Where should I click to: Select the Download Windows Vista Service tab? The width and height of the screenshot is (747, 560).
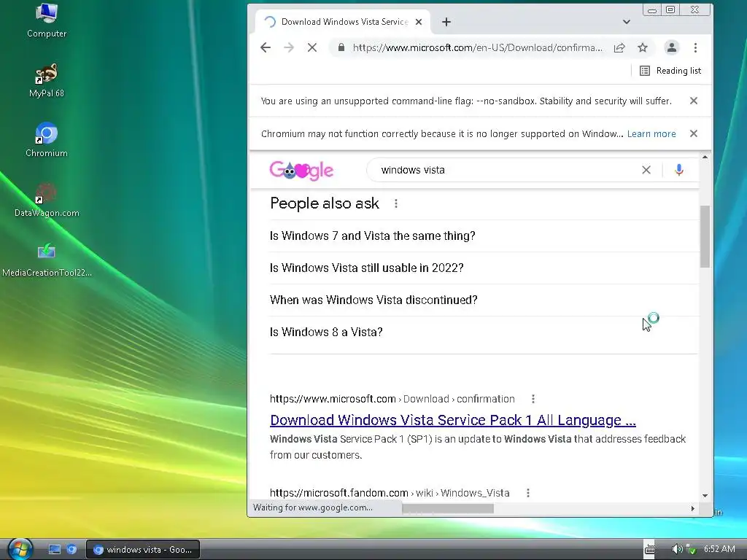pyautogui.click(x=343, y=22)
